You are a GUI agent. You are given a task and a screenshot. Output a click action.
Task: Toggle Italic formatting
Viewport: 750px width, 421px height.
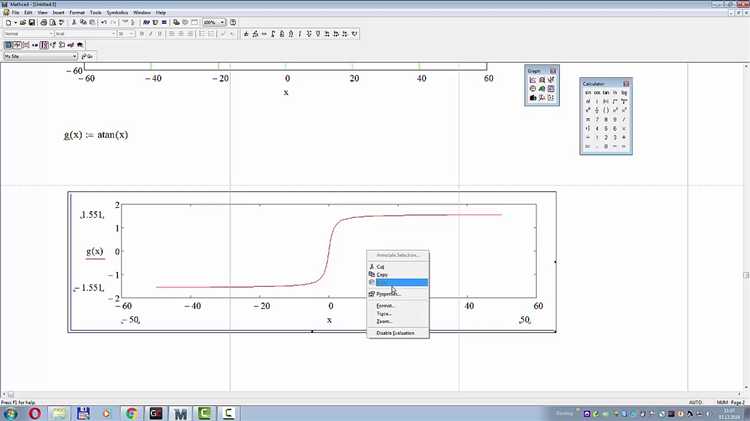pos(151,34)
